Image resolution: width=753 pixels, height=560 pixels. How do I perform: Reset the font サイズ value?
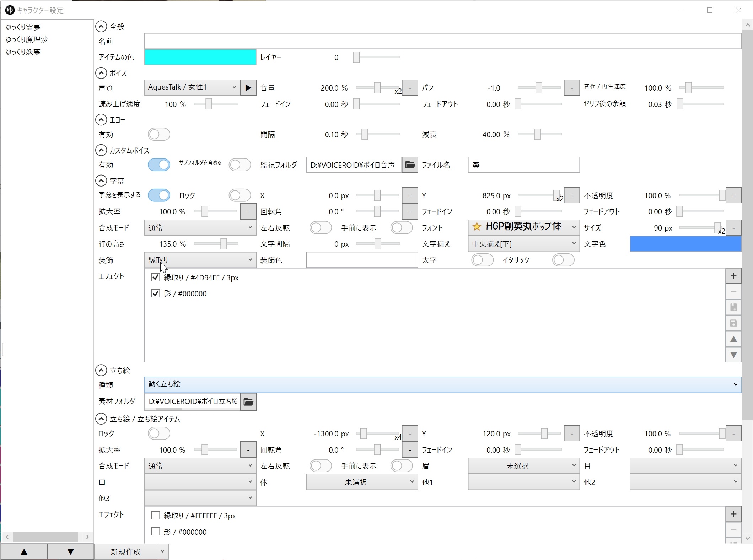[733, 228]
